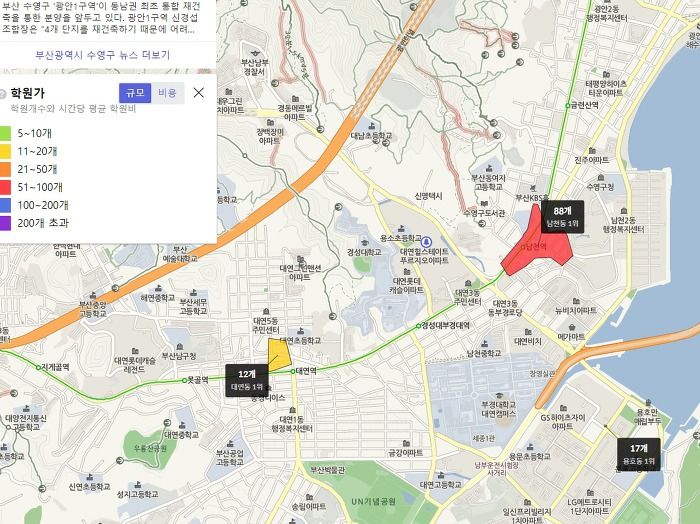Click the 못골역 station marker
700x524 pixels.
[184, 381]
